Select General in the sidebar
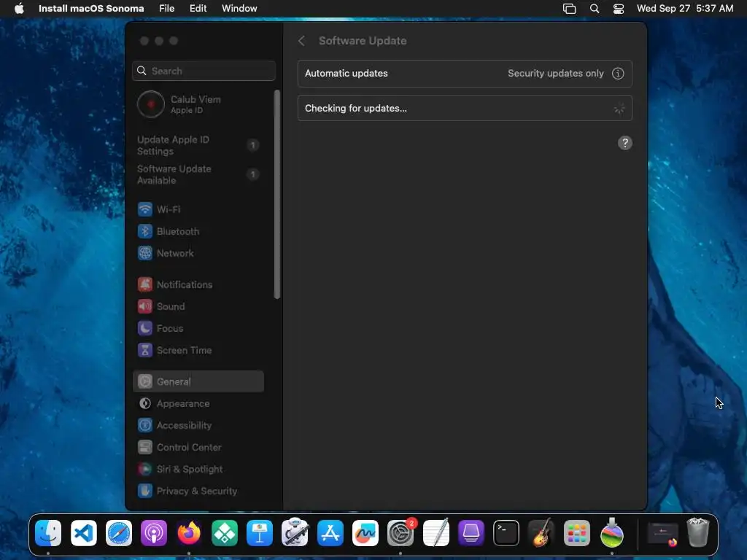747x560 pixels. (x=198, y=381)
